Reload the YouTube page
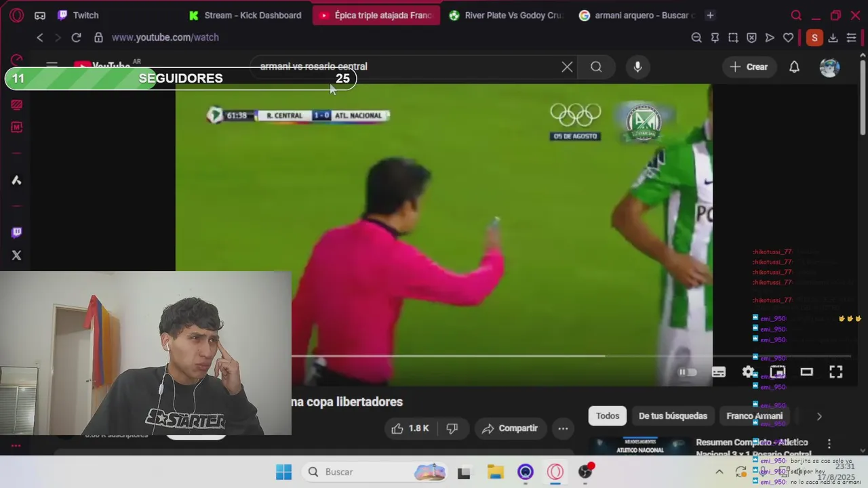This screenshot has height=488, width=868. tap(76, 37)
